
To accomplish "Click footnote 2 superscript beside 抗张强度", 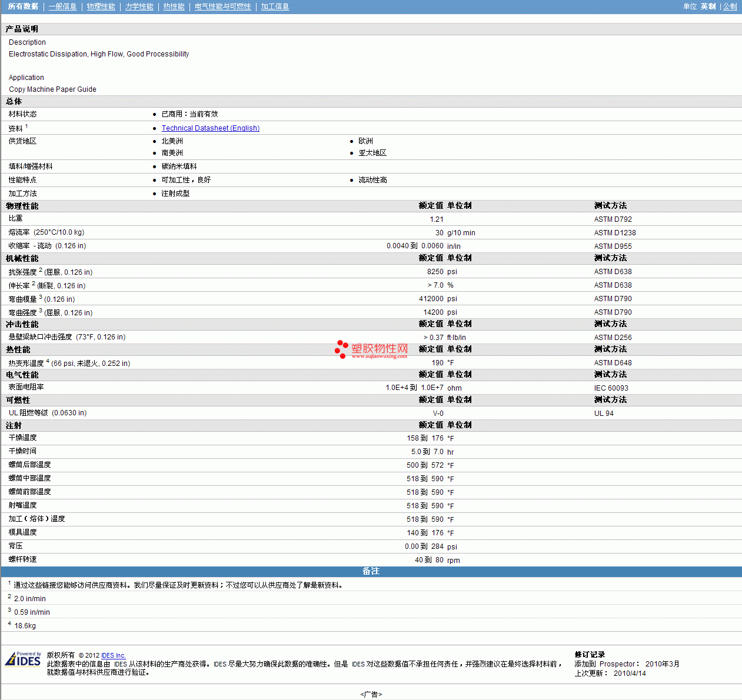I will [41, 270].
